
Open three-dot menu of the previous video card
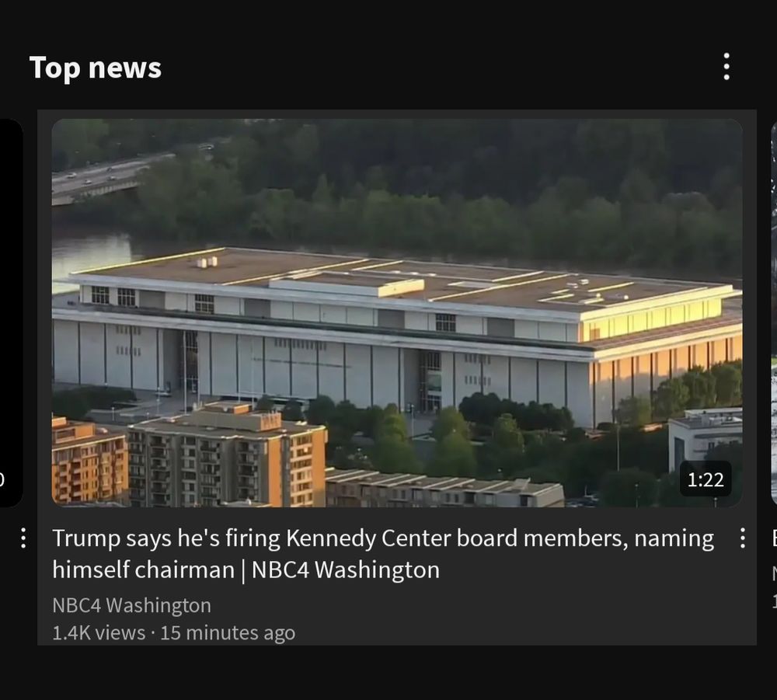tap(23, 538)
